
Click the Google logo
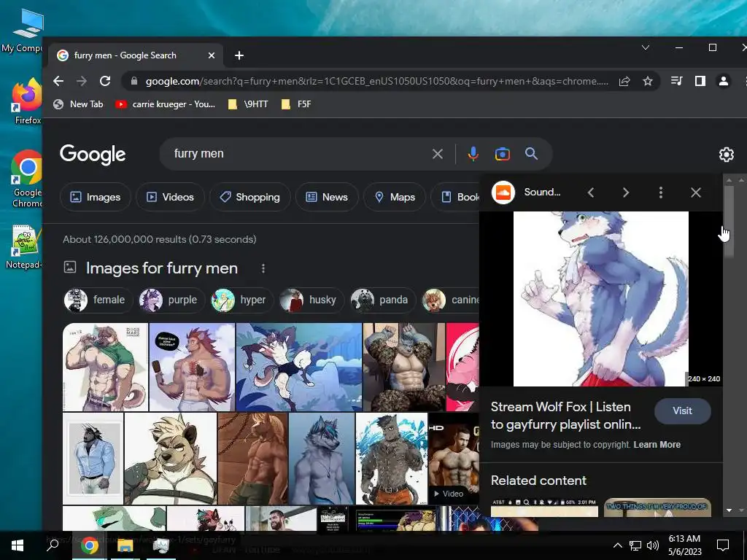(x=93, y=155)
